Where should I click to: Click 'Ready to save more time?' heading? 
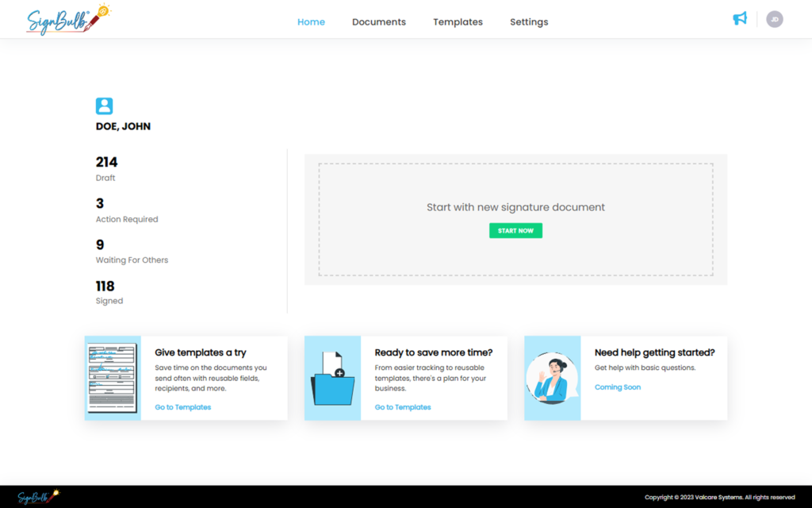434,352
